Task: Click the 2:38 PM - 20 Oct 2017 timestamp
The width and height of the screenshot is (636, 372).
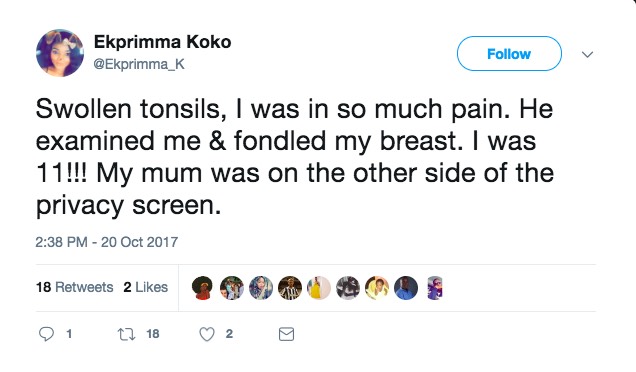Action: click(x=107, y=242)
